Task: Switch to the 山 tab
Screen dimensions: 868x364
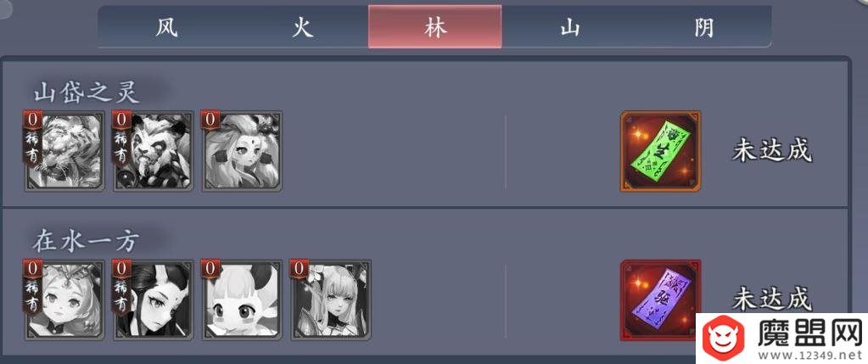Action: (x=569, y=27)
